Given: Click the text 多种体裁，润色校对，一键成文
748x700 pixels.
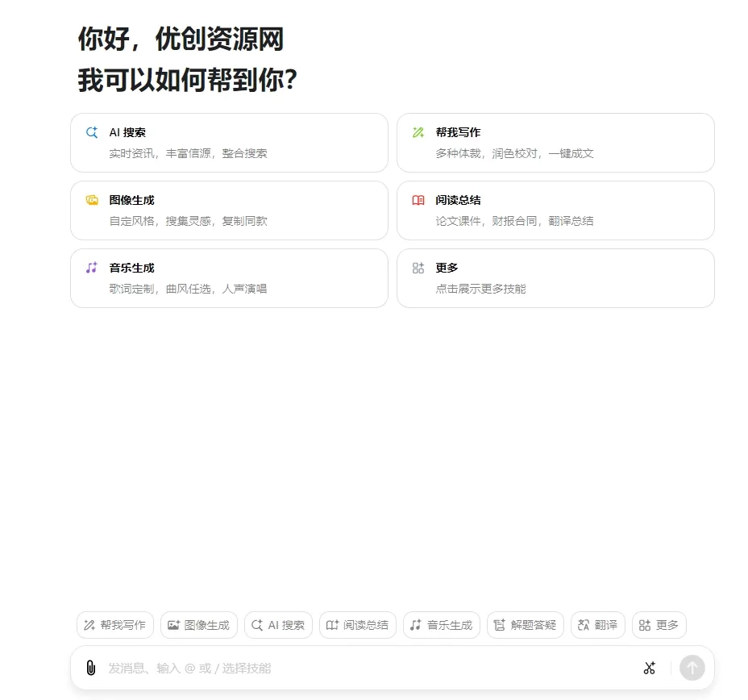Looking at the screenshot, I should pos(514,153).
